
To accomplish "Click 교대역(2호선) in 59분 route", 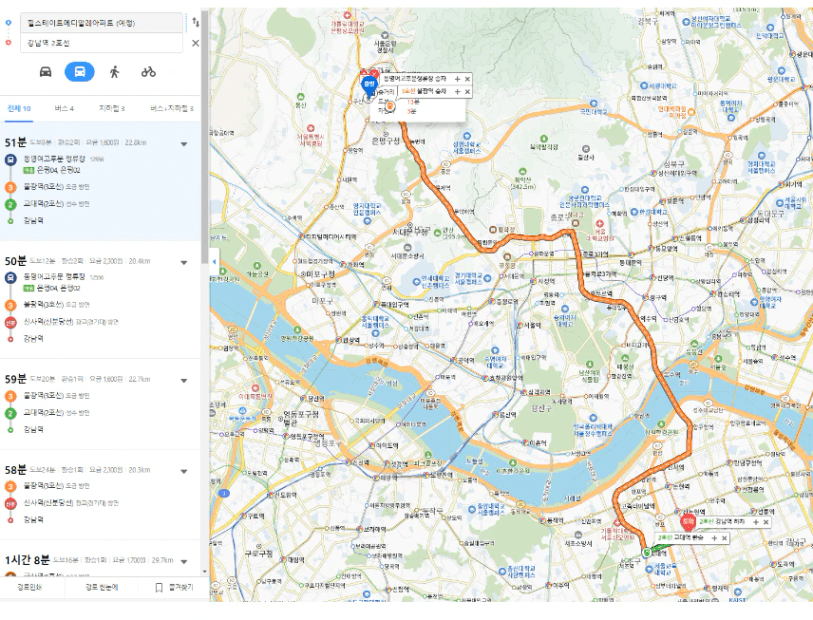I will pyautogui.click(x=43, y=413).
